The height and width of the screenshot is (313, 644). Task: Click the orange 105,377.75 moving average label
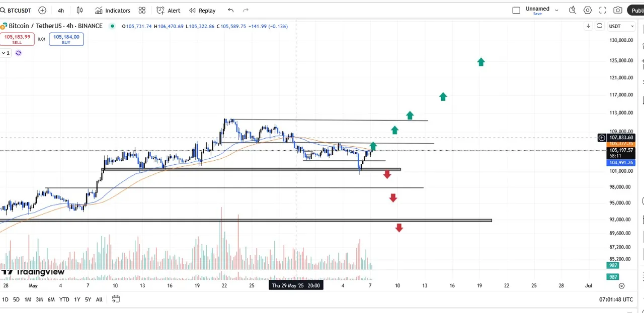[620, 144]
